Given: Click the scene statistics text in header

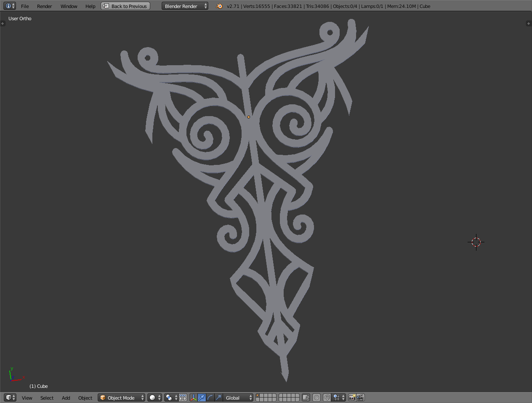Looking at the screenshot, I should (328, 6).
